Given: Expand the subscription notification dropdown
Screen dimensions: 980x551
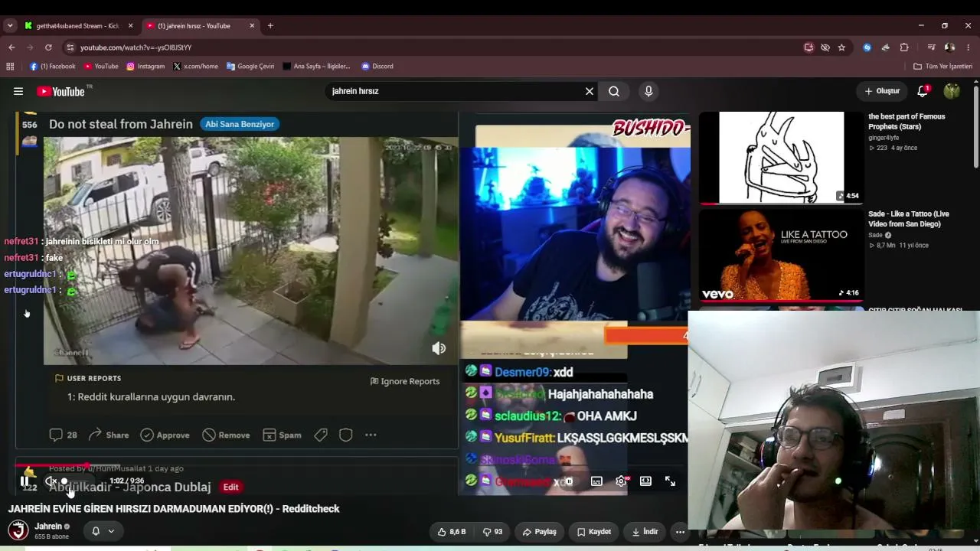Looking at the screenshot, I should (x=103, y=531).
